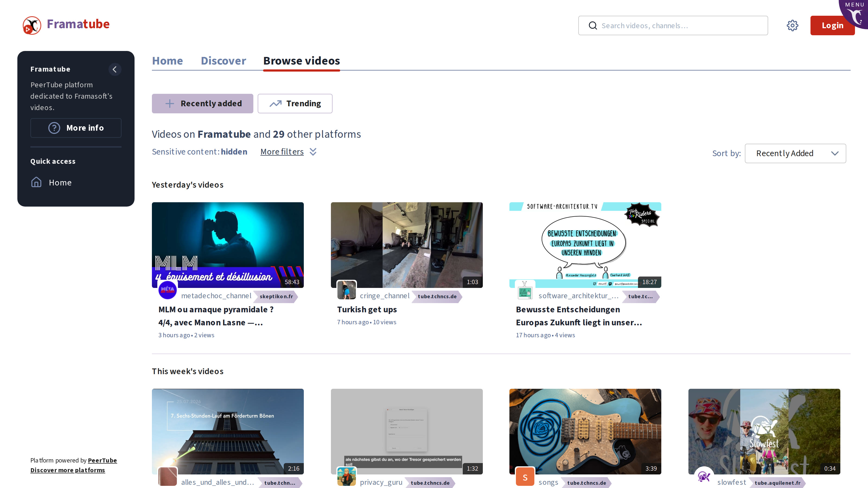Viewport: 868px width, 488px height.
Task: Click the magnifier search icon
Action: [x=593, y=25]
